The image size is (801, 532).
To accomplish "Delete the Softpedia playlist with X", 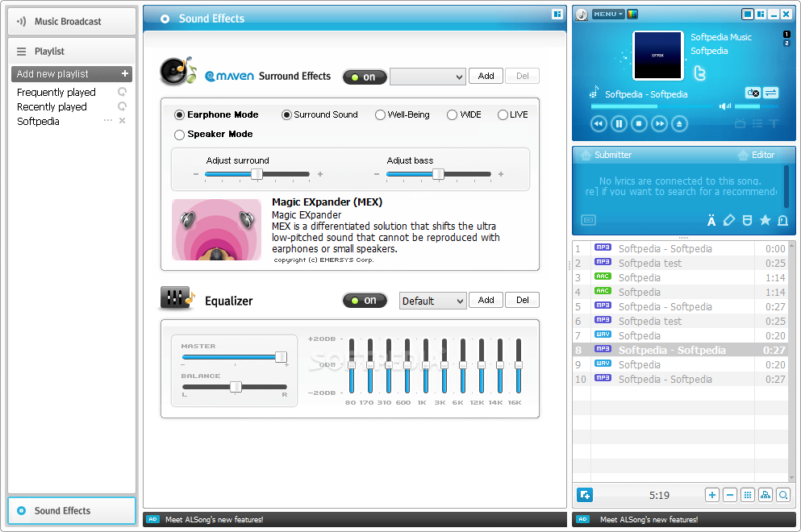I will point(122,120).
